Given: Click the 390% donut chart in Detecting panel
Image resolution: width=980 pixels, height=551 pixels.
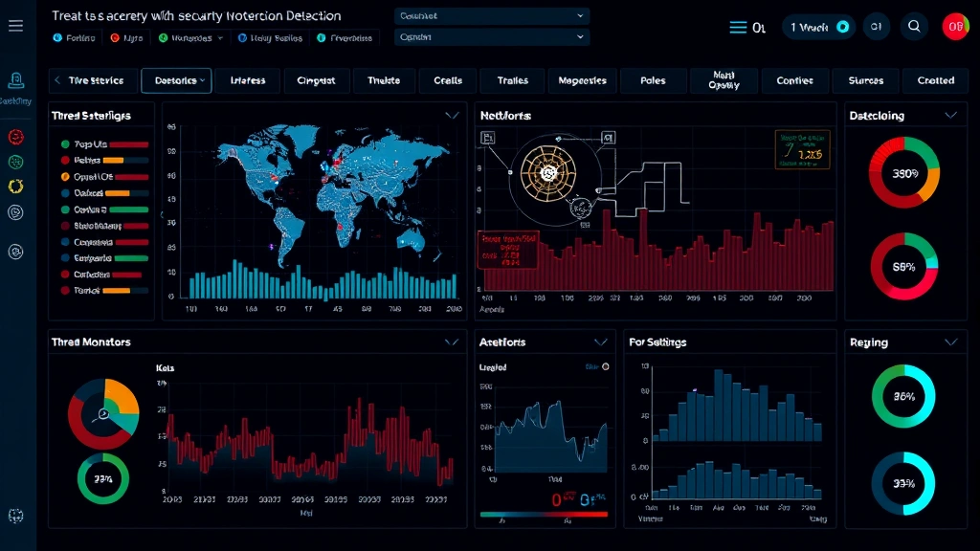Looking at the screenshot, I should coord(904,173).
